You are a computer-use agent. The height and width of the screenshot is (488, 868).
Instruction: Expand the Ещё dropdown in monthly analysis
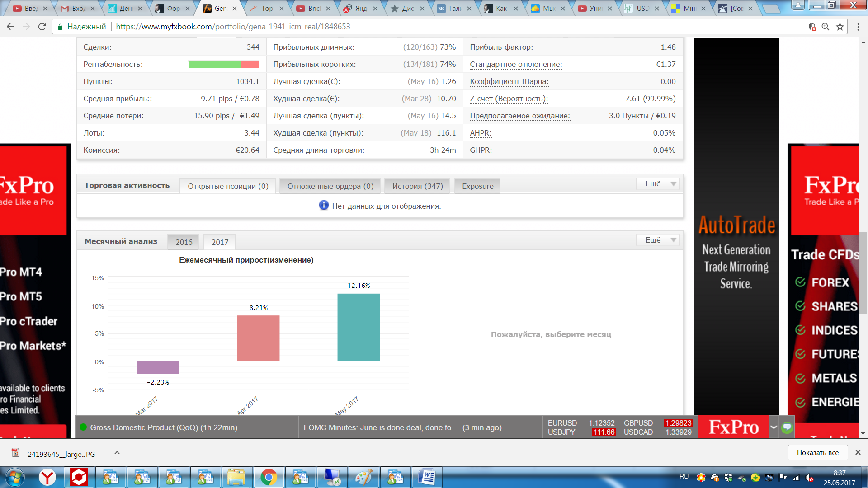tap(658, 240)
